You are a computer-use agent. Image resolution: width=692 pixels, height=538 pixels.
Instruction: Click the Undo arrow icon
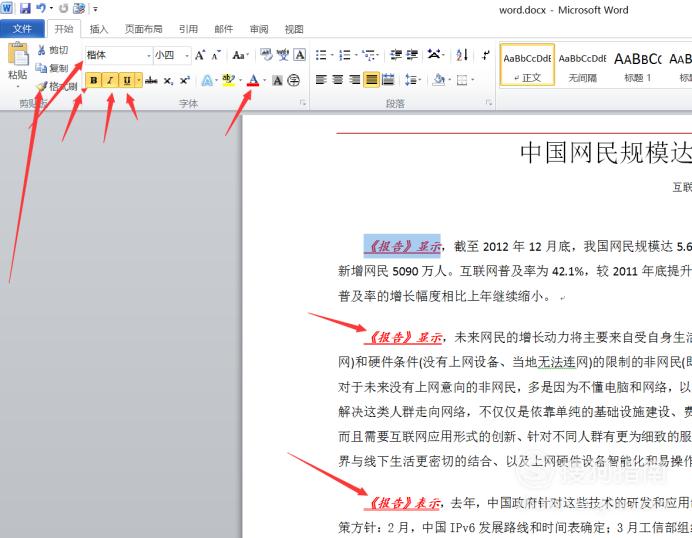[x=41, y=8]
